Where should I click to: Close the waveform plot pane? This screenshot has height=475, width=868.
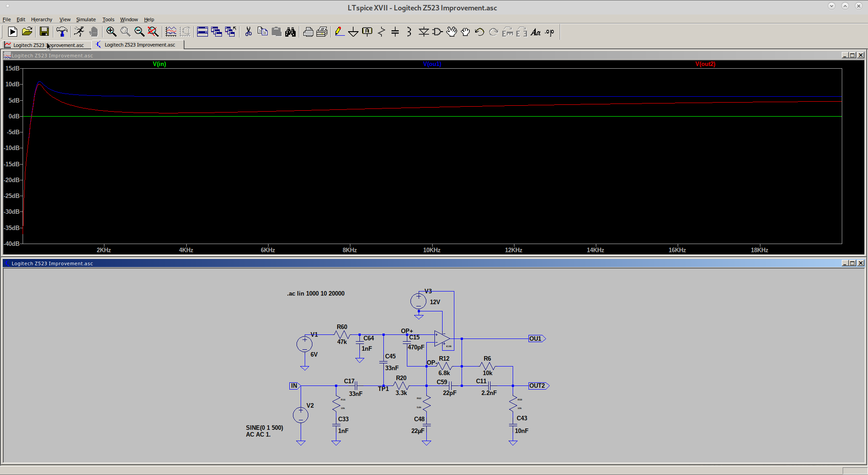pos(861,55)
